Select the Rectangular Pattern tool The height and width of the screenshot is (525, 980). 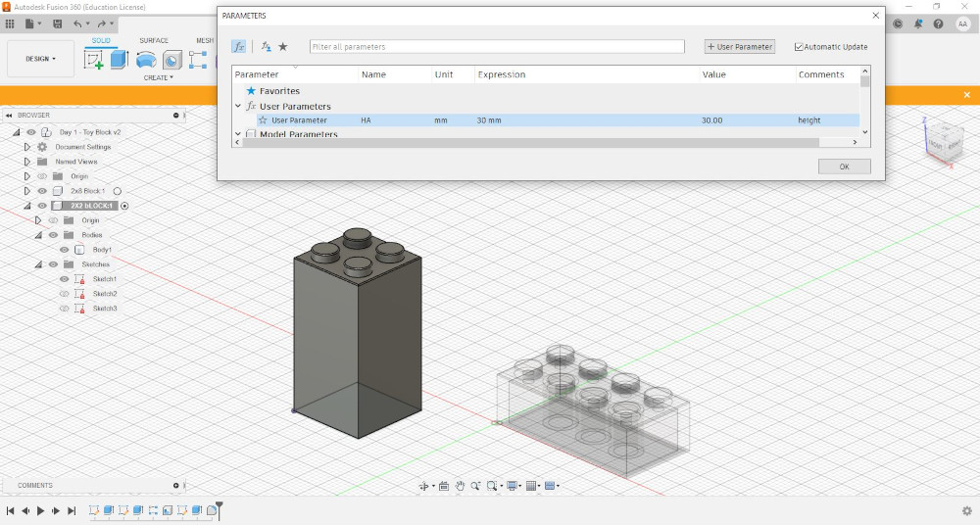point(198,60)
